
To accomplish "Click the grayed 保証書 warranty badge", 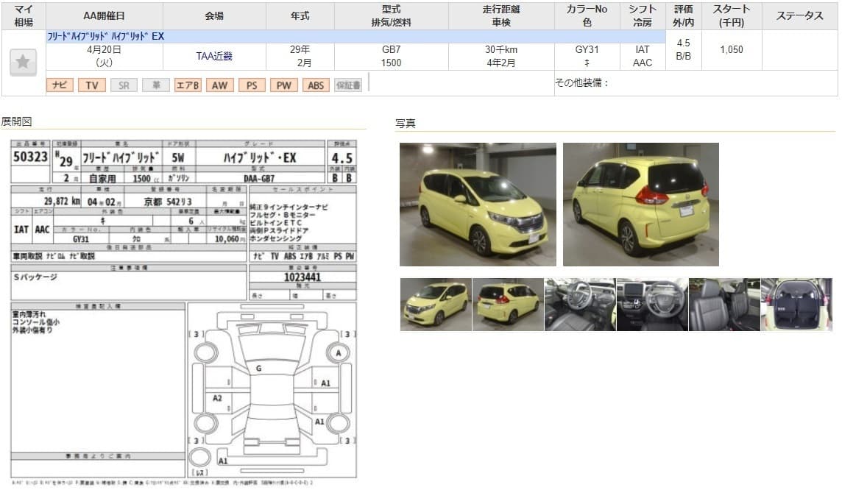I will pos(348,85).
